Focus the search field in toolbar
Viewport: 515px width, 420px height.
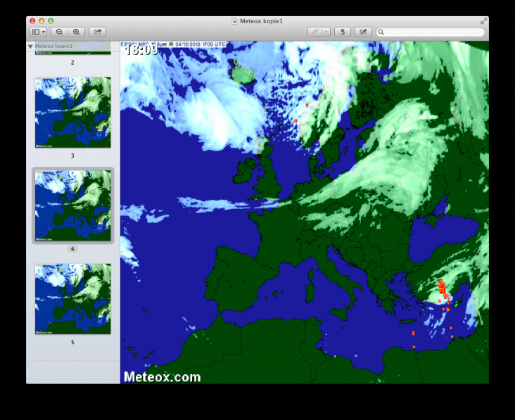(x=431, y=32)
